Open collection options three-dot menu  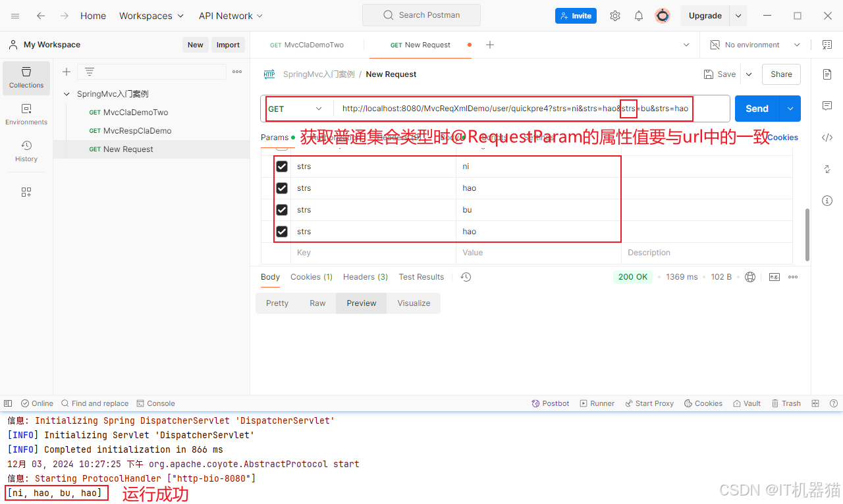[237, 72]
